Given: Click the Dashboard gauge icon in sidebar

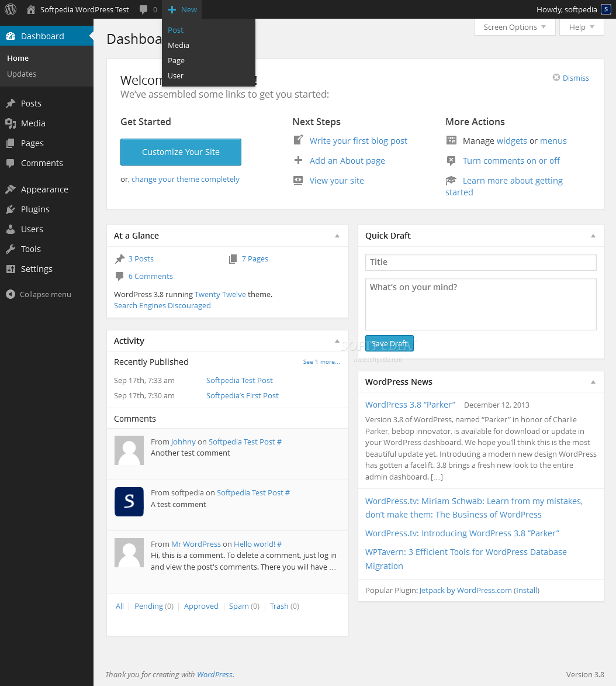Looking at the screenshot, I should [11, 36].
